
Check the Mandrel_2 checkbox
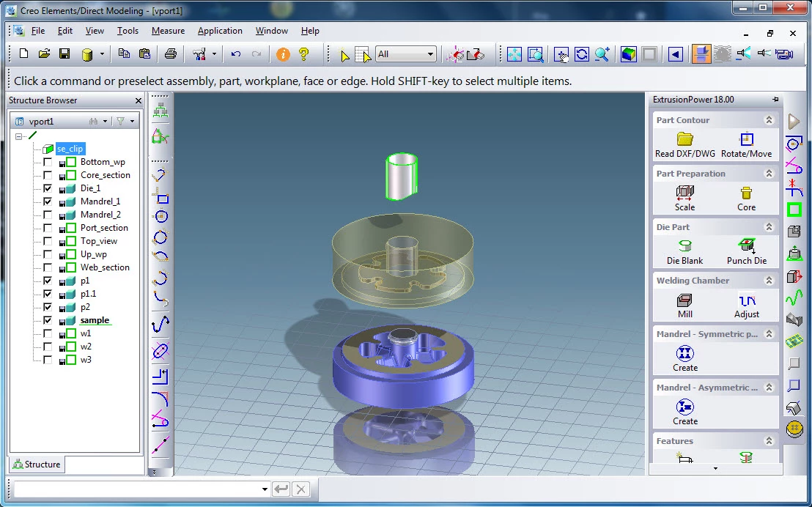48,215
